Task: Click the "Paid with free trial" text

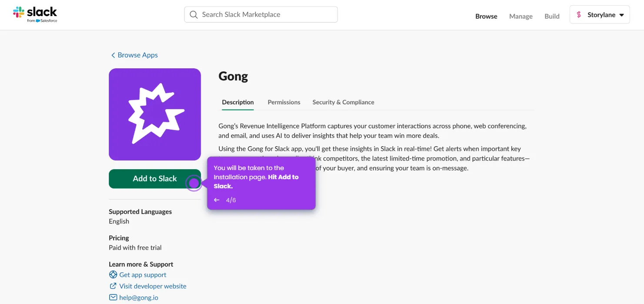Action: click(135, 247)
